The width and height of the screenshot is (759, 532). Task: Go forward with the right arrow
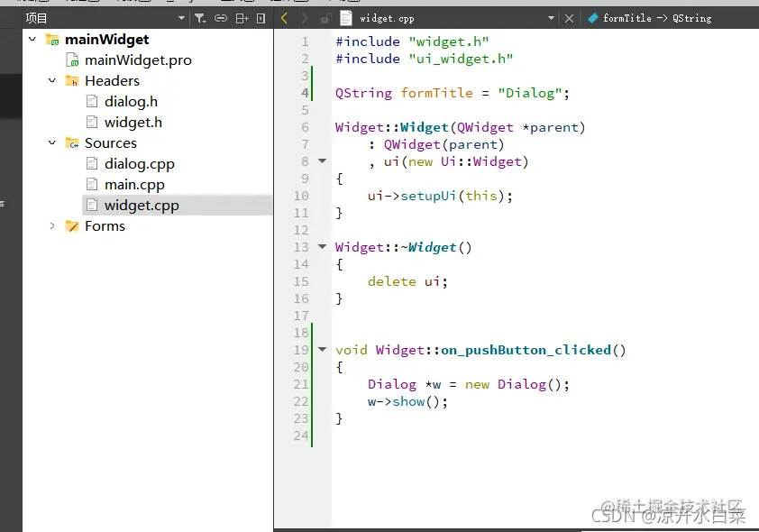[305, 18]
